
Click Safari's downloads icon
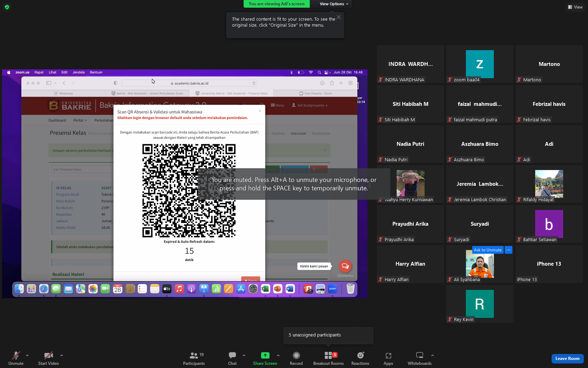322,83
